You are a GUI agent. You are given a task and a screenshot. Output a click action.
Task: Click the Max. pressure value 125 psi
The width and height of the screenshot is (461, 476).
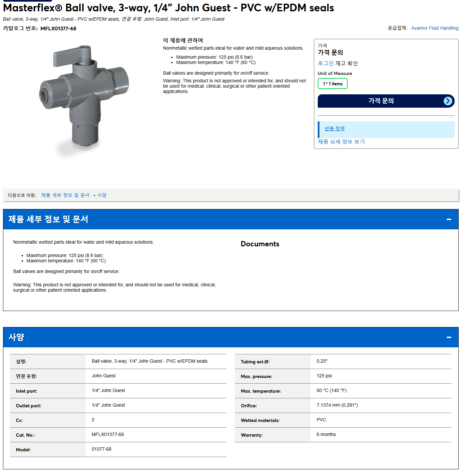324,376
